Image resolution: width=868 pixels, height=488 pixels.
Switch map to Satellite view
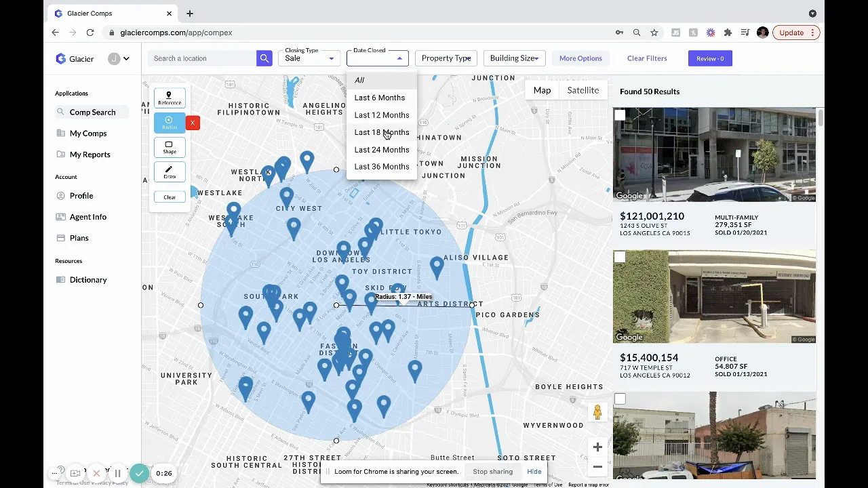pos(583,90)
